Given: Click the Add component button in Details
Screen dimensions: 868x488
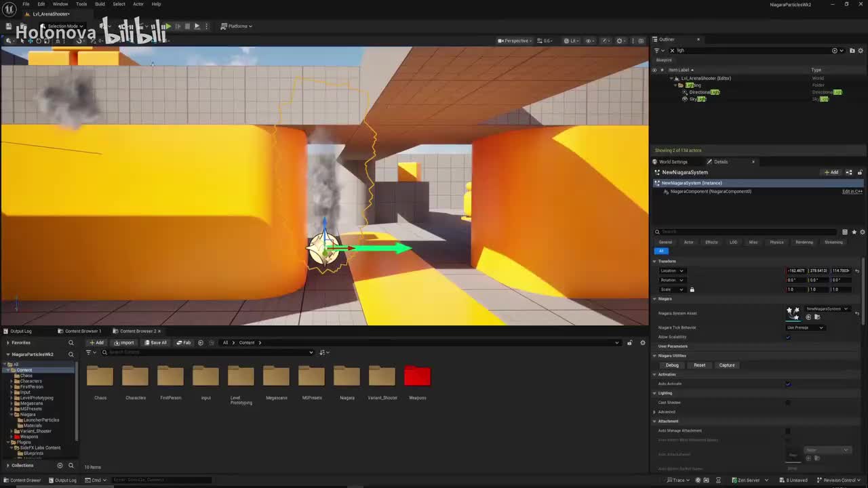Looking at the screenshot, I should 831,172.
